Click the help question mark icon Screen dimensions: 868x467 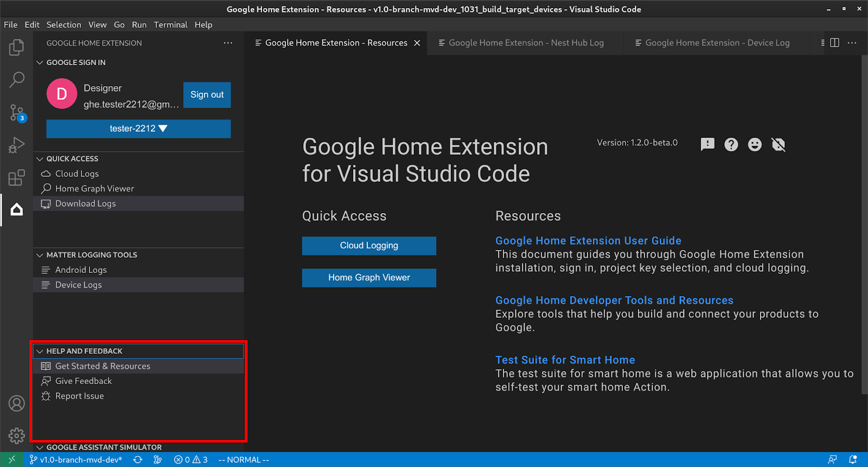click(x=731, y=144)
